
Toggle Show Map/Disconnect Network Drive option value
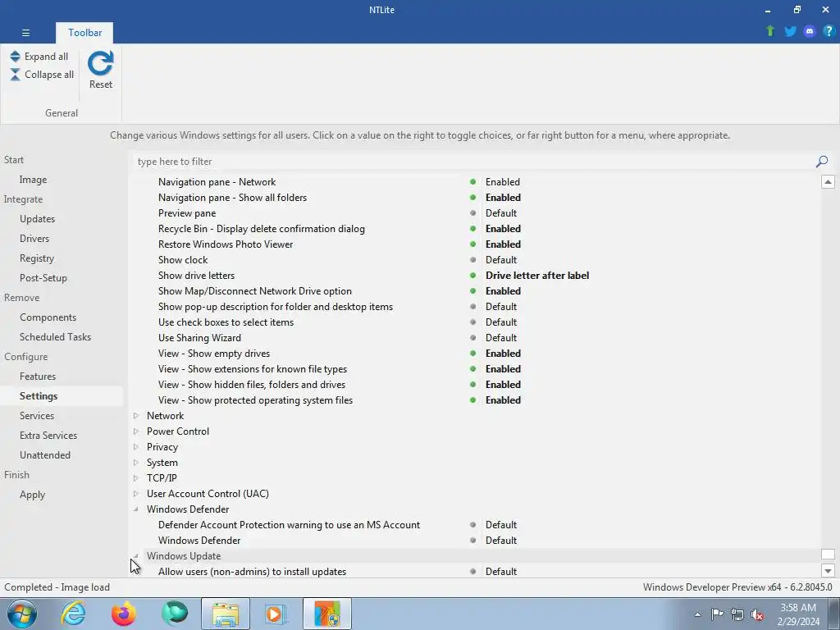coord(503,291)
